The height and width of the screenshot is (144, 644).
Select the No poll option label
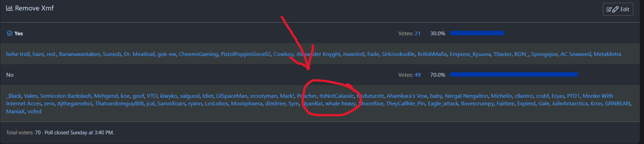pos(10,75)
